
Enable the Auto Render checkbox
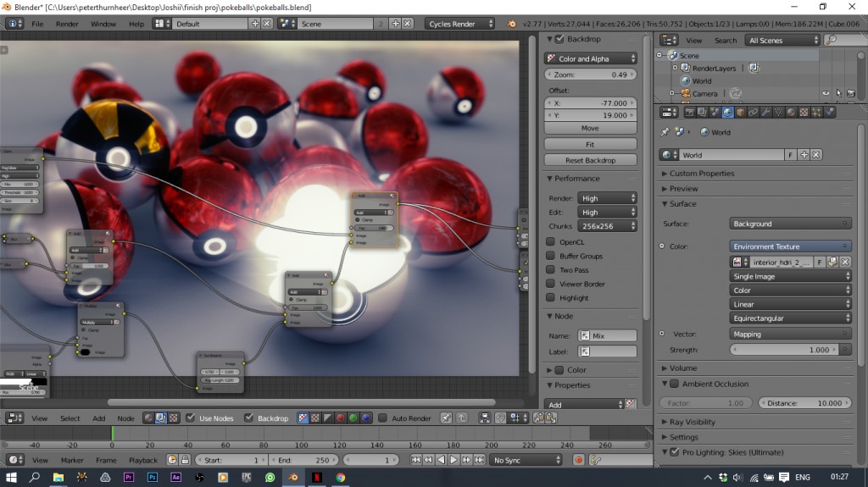pyautogui.click(x=382, y=418)
